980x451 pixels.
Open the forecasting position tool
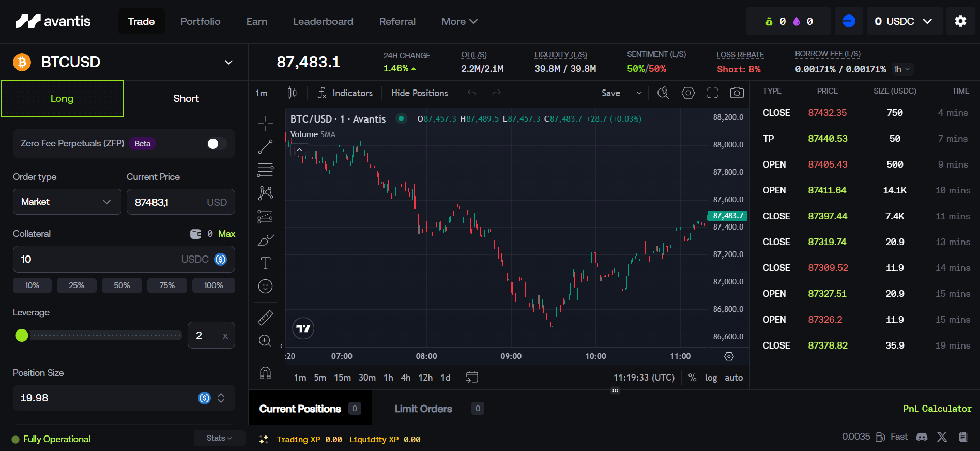[265, 216]
